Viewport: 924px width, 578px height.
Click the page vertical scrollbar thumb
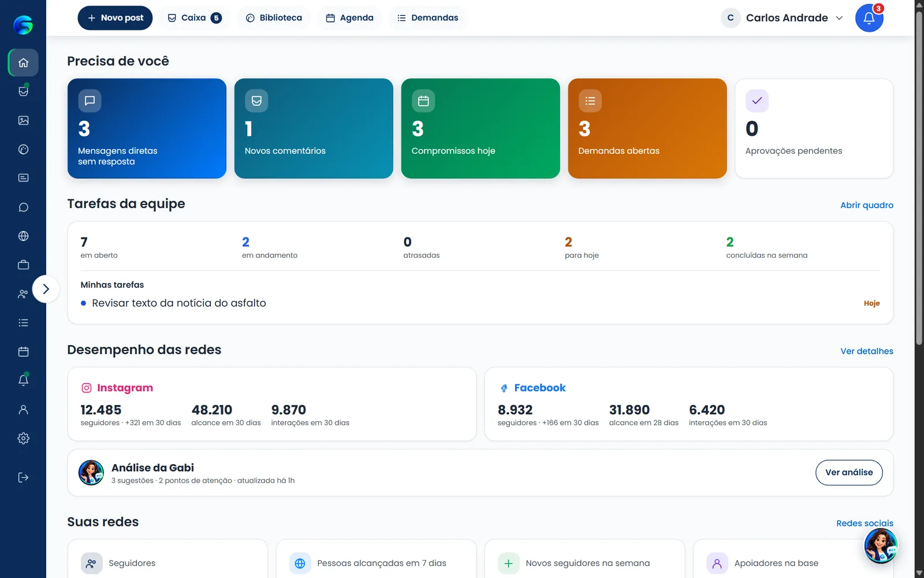coord(919,179)
